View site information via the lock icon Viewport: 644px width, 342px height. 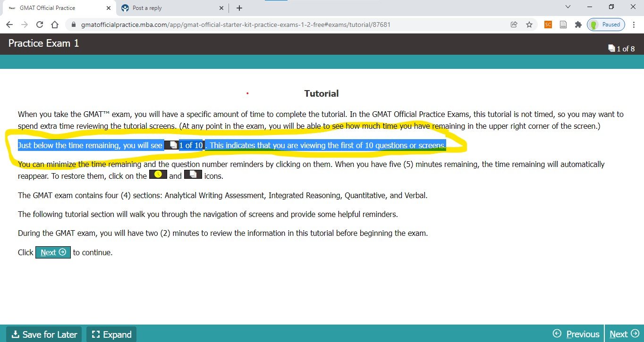[73, 24]
